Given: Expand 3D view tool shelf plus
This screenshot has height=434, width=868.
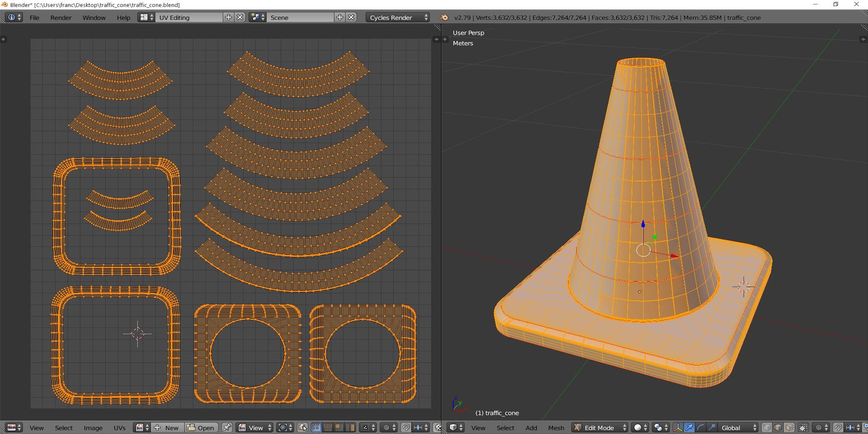Looking at the screenshot, I should (x=445, y=39).
